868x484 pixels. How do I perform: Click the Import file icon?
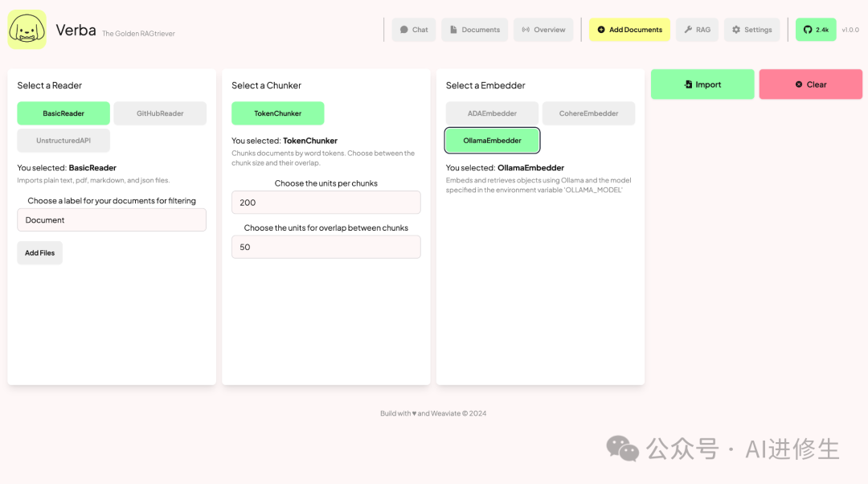(688, 84)
